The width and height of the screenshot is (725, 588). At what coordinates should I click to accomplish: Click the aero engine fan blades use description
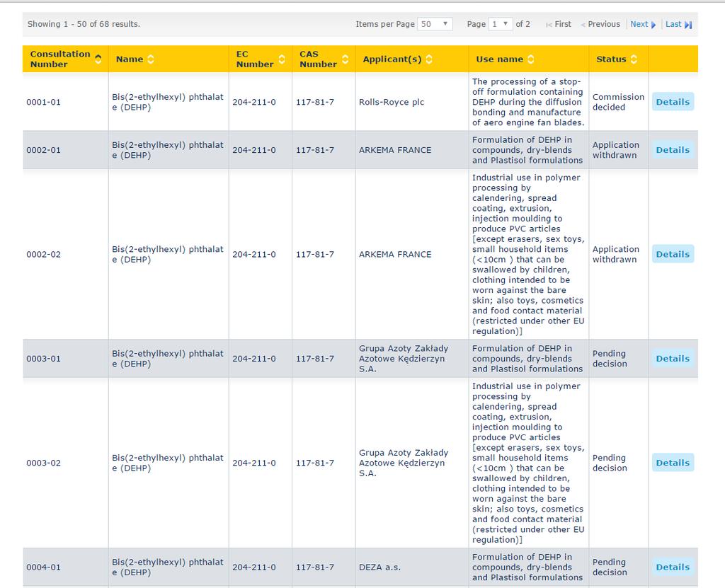(528, 102)
